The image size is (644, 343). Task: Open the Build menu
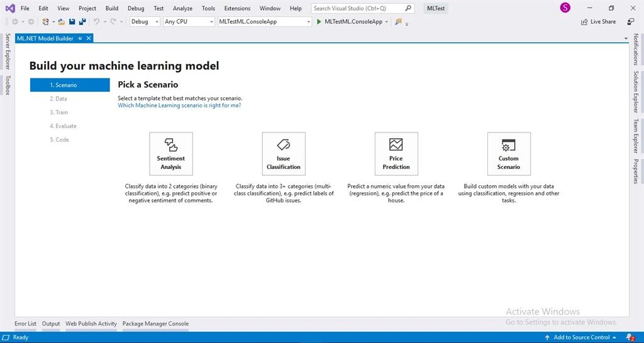(x=112, y=8)
